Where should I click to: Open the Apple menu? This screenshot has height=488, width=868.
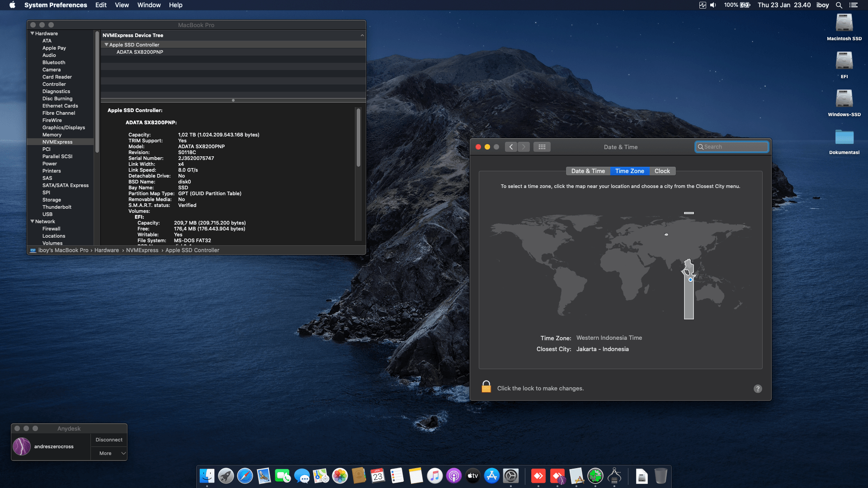coord(12,5)
